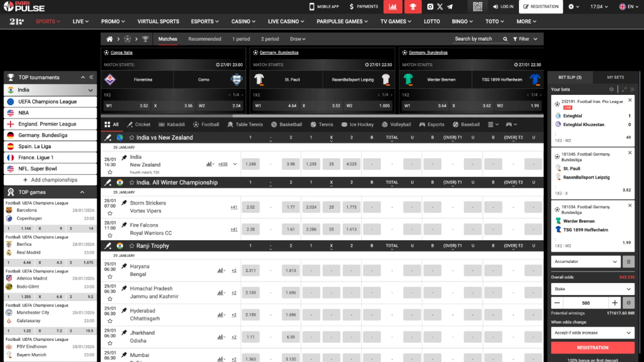Star the Himachal Pradesh match

coord(110,299)
